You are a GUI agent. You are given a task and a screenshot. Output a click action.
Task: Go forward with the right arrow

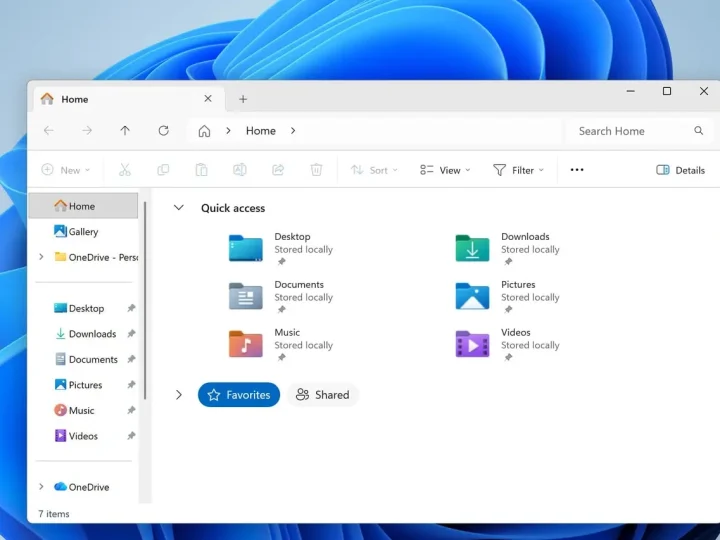pyautogui.click(x=87, y=131)
